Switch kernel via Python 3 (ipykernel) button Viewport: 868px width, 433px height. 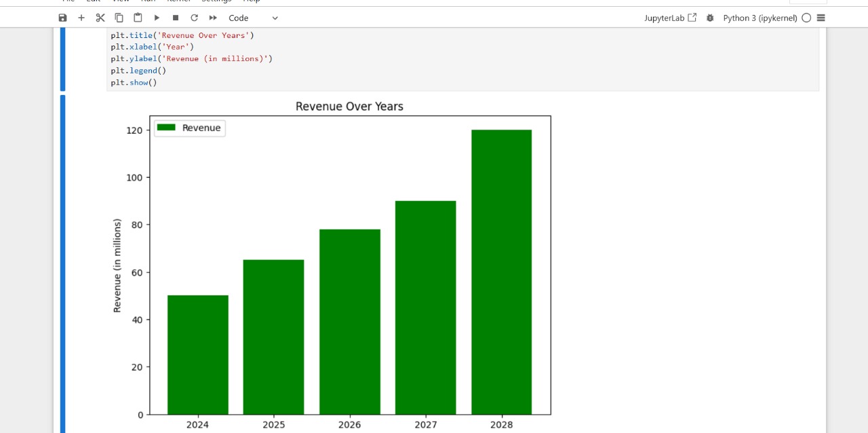760,18
